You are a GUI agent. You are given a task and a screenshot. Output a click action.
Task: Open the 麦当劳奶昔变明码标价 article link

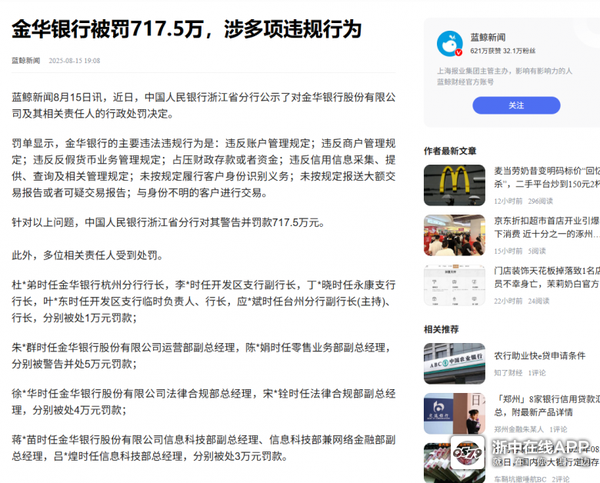click(547, 177)
